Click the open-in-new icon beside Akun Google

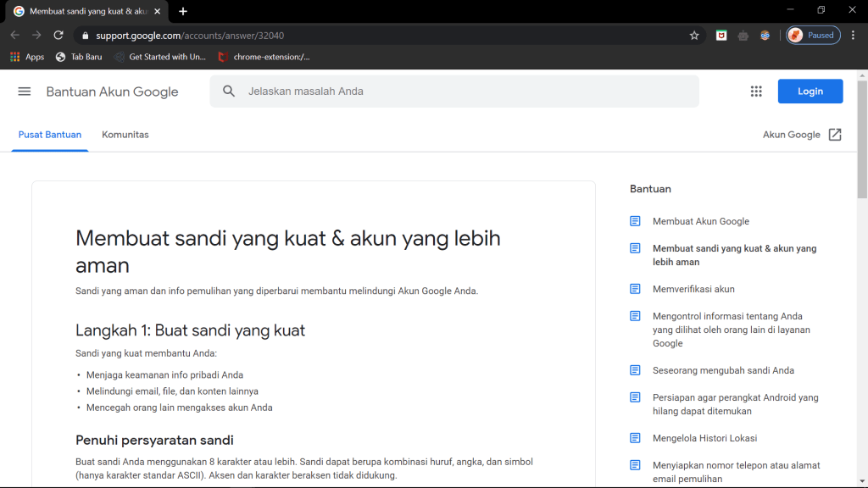[835, 135]
